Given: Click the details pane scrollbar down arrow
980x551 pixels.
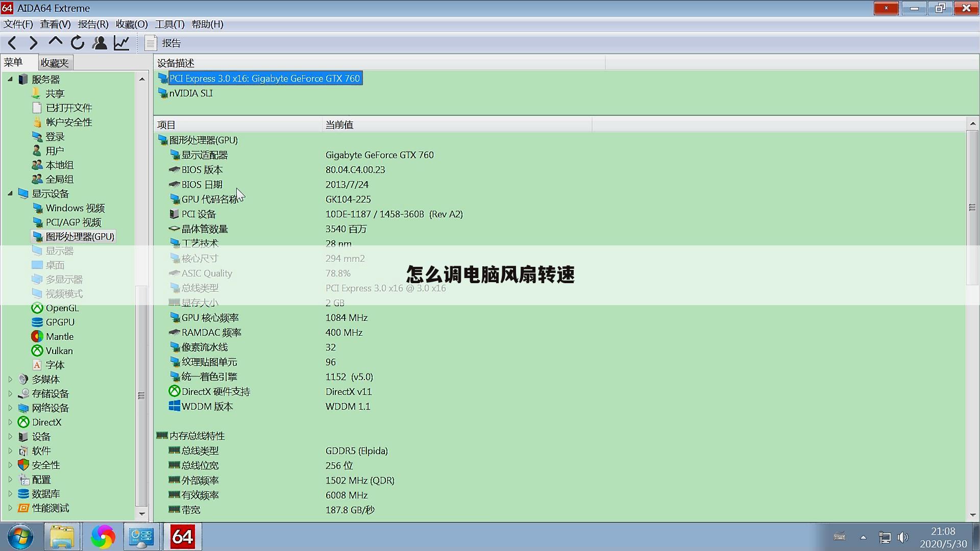Looking at the screenshot, I should coord(972,515).
